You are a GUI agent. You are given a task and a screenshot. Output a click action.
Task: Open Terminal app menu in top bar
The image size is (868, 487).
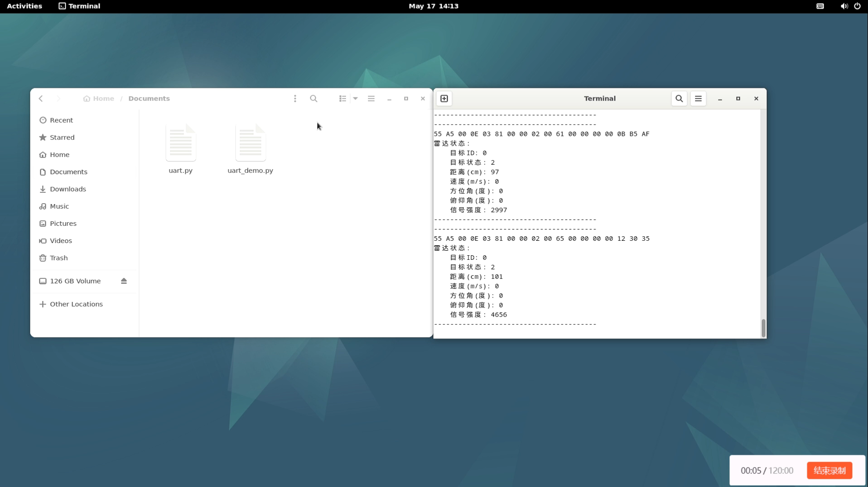tap(80, 6)
